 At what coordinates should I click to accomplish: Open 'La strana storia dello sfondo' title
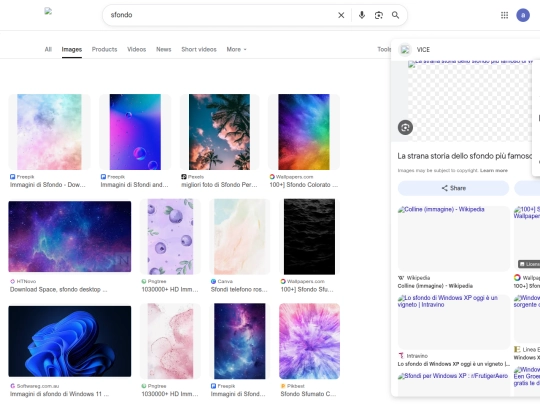pos(465,156)
